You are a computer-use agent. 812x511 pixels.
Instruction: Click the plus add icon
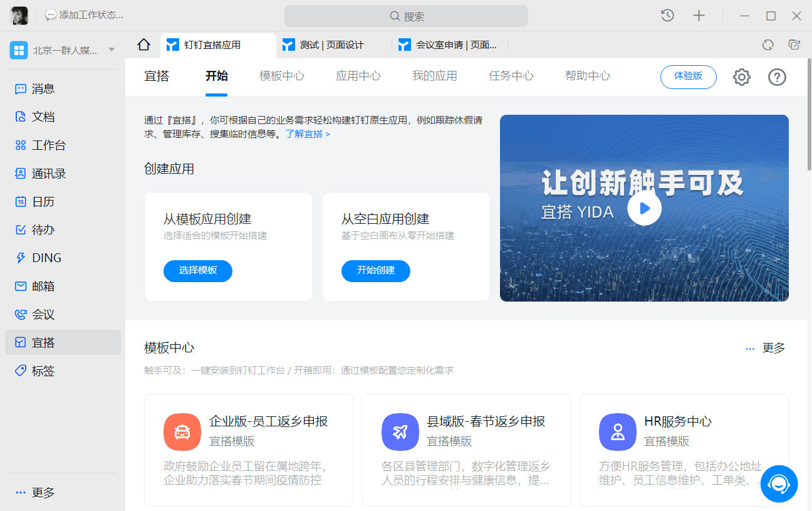click(x=699, y=16)
